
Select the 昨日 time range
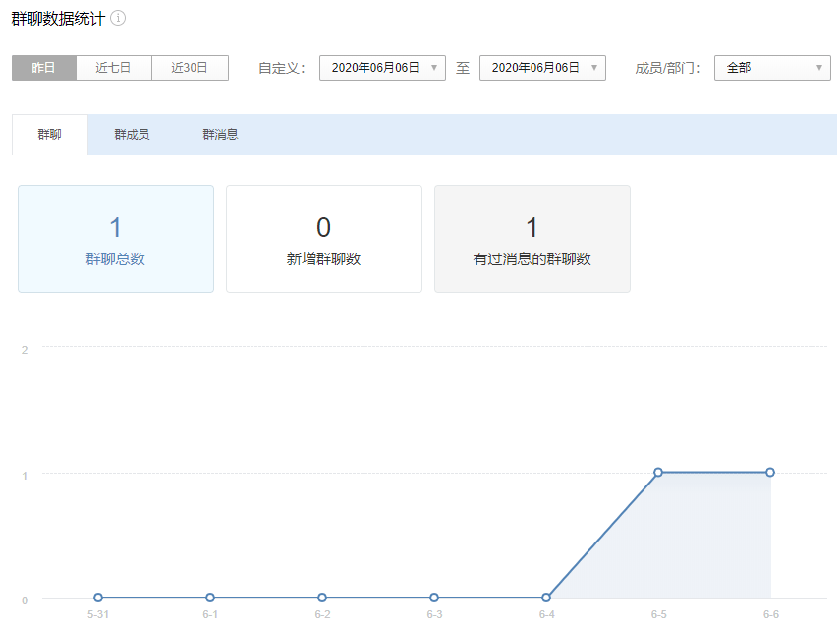coord(43,68)
